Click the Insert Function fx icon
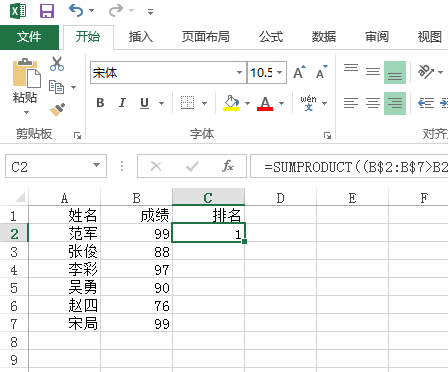448x372 pixels. click(x=228, y=166)
